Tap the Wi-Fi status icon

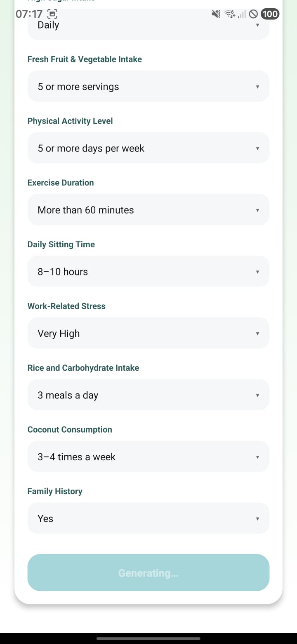230,14
